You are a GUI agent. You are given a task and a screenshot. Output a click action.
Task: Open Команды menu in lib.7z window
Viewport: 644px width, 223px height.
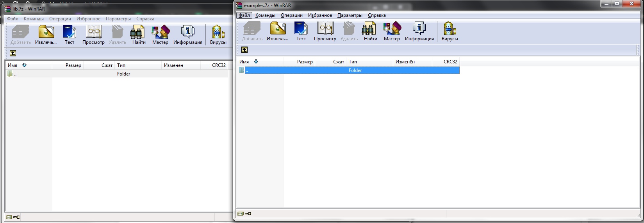click(34, 19)
